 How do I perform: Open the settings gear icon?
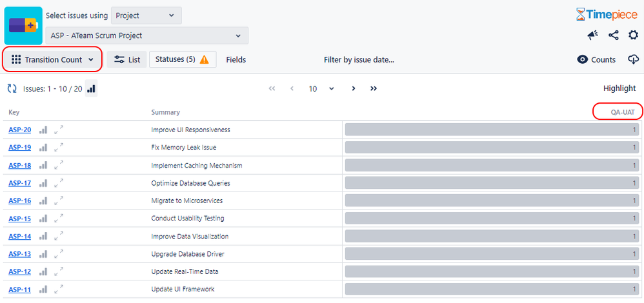tap(633, 35)
